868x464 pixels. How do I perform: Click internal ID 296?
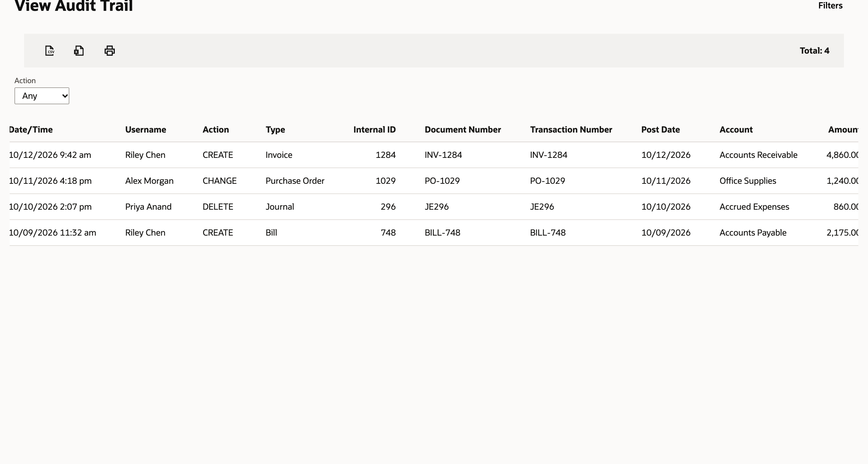388,207
